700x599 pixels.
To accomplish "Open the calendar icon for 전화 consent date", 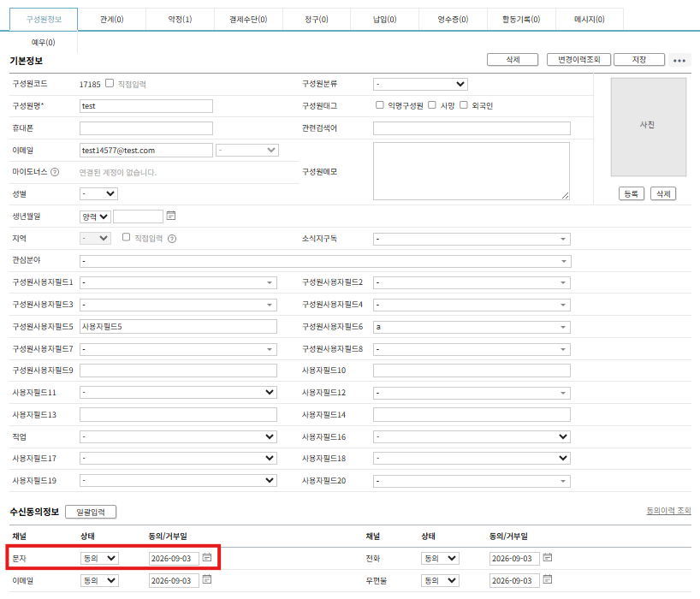I will coord(548,557).
